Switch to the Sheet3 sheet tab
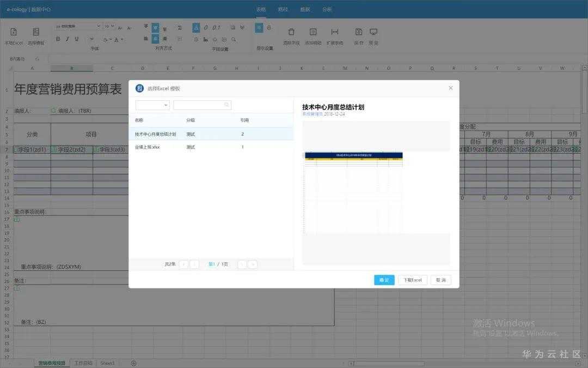 coord(107,363)
